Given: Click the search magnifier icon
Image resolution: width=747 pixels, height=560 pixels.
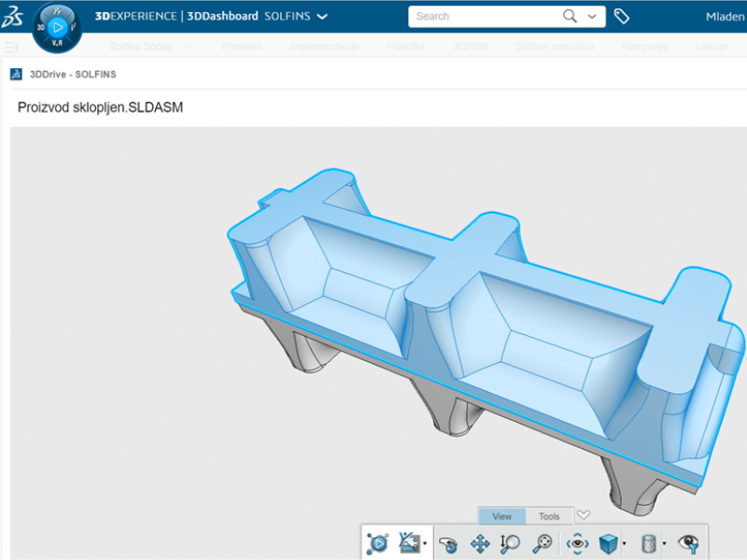Looking at the screenshot, I should [570, 17].
